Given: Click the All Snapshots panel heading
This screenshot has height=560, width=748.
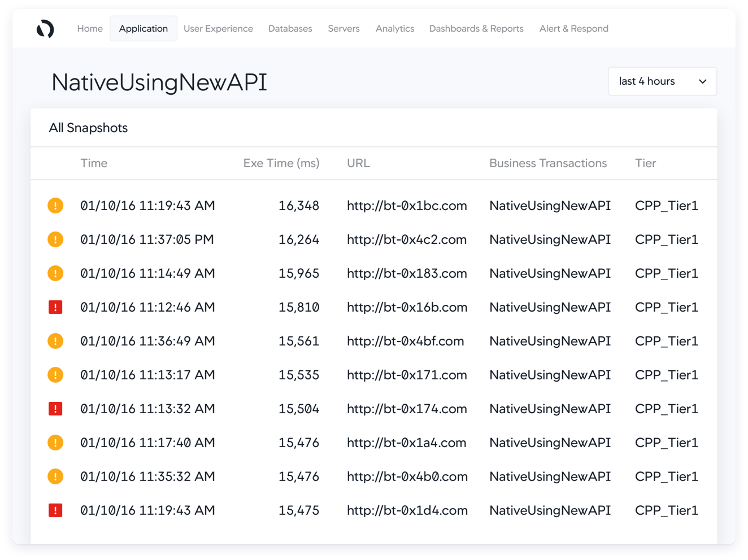Looking at the screenshot, I should [88, 128].
